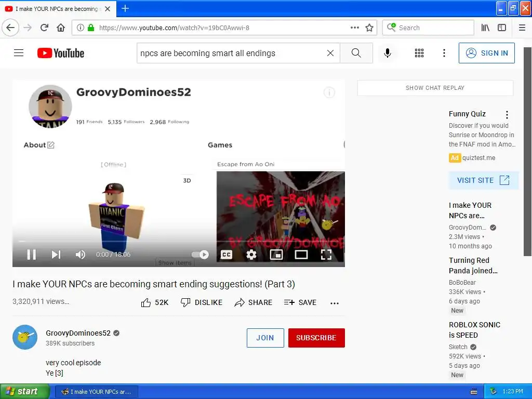Open page actions three-dot menu in address bar
Screen dimensions: 532x399
click(x=354, y=28)
